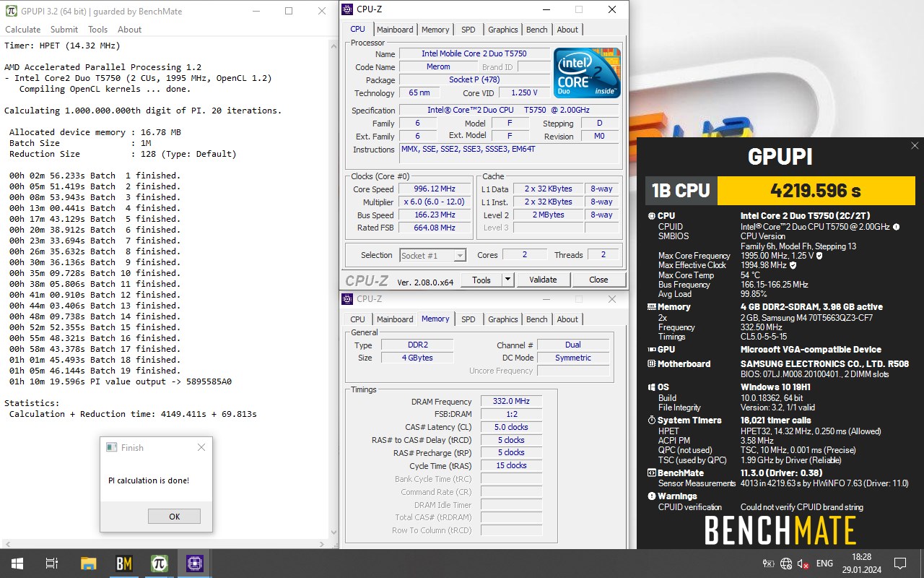Click shield icon next to Max Effective Clock
924x578 pixels.
coord(793,265)
